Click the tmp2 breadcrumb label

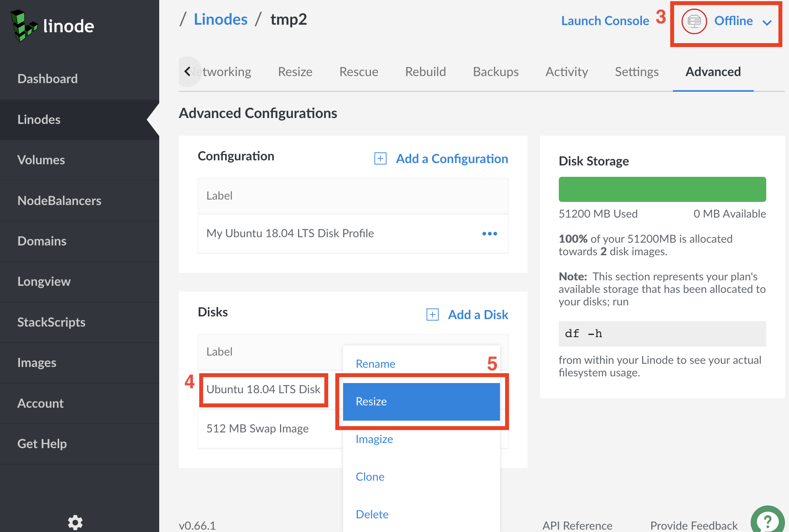[289, 19]
